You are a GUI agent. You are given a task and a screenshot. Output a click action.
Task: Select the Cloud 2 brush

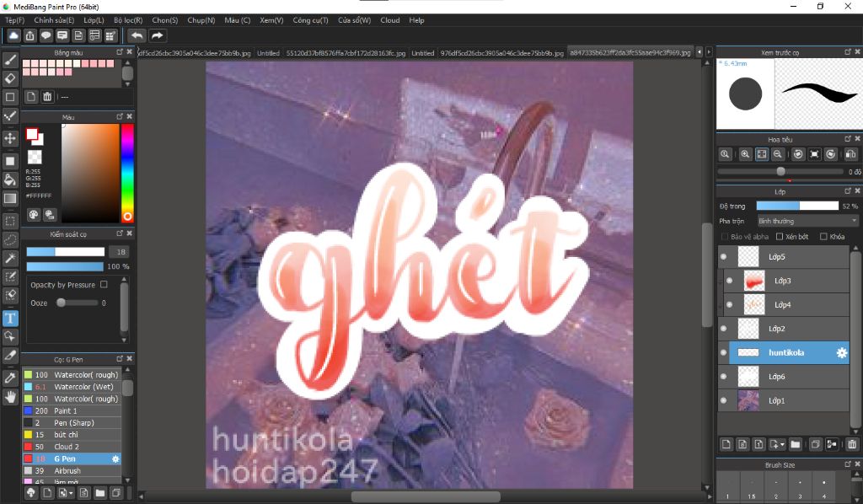click(72, 447)
